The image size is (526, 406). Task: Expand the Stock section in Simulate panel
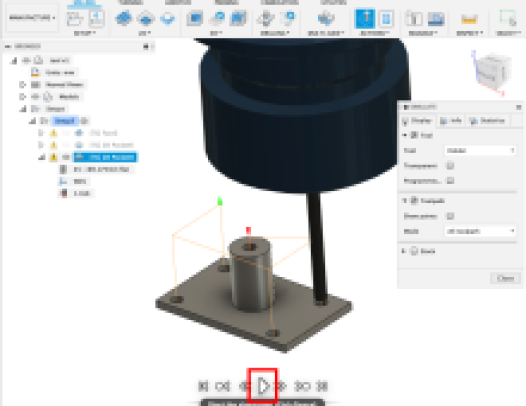tap(404, 251)
